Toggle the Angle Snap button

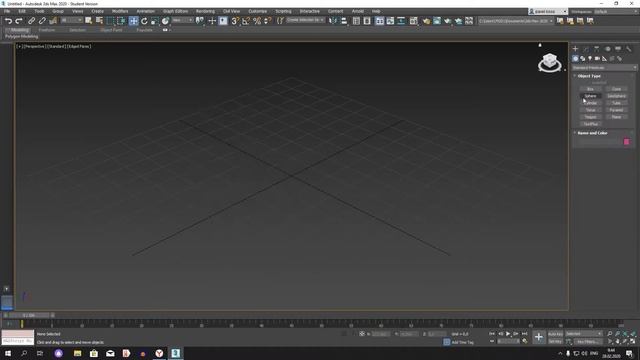[246, 21]
